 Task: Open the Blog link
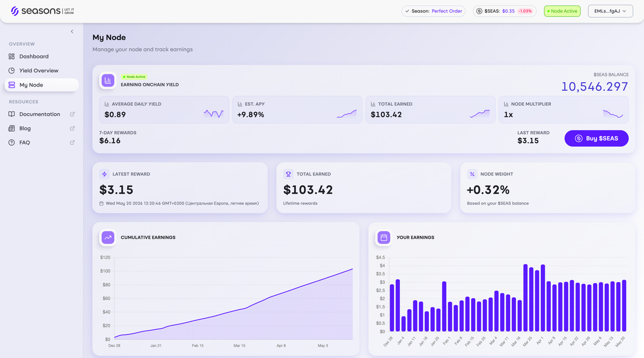click(x=41, y=128)
